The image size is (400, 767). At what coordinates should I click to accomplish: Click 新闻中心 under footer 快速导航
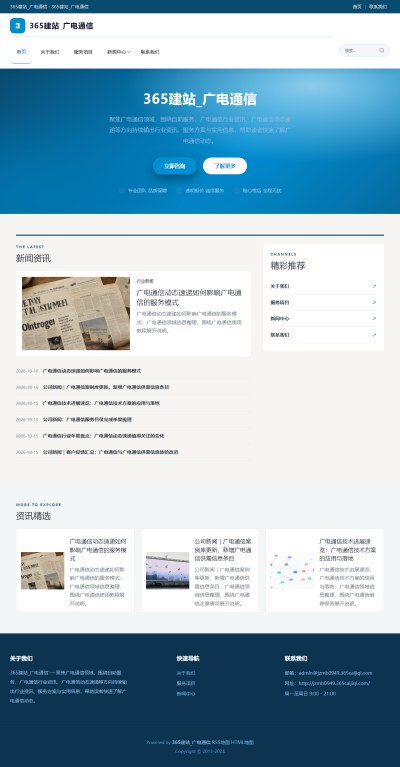coord(186,694)
